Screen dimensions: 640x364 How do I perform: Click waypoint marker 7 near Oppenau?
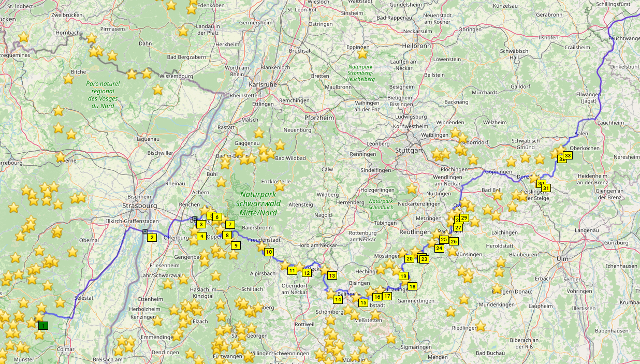click(230, 225)
